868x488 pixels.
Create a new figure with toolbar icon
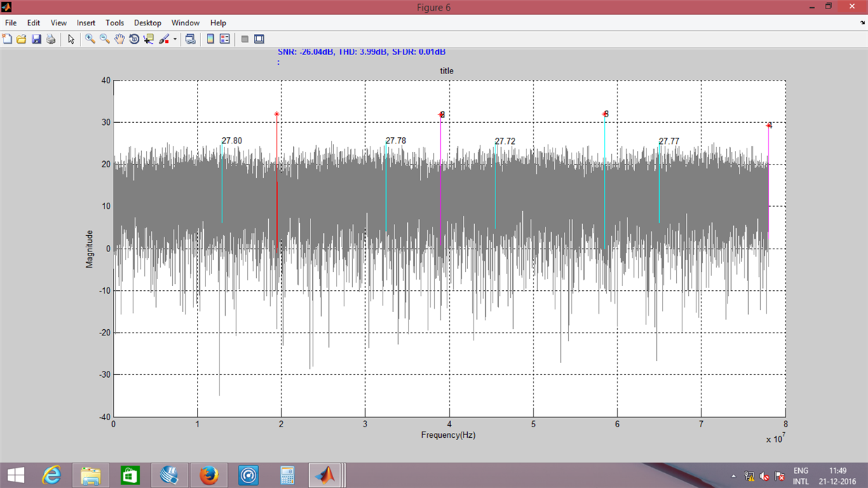point(7,40)
